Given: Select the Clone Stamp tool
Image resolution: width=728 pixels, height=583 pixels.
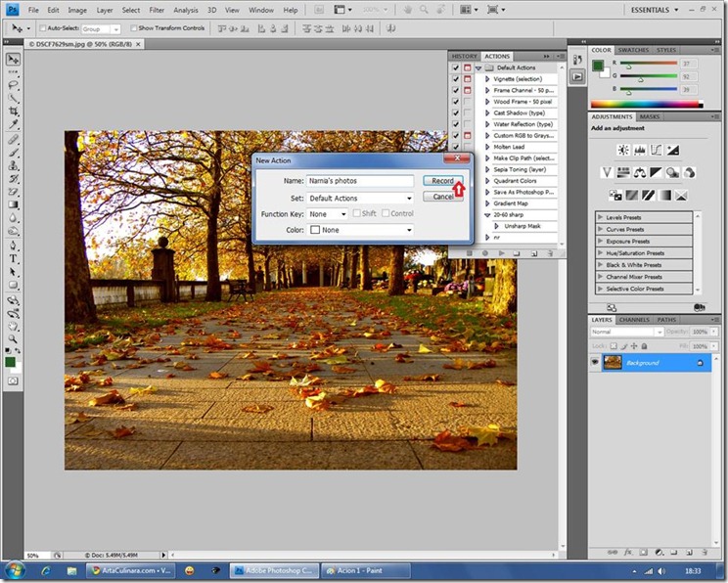Looking at the screenshot, I should pyautogui.click(x=13, y=165).
